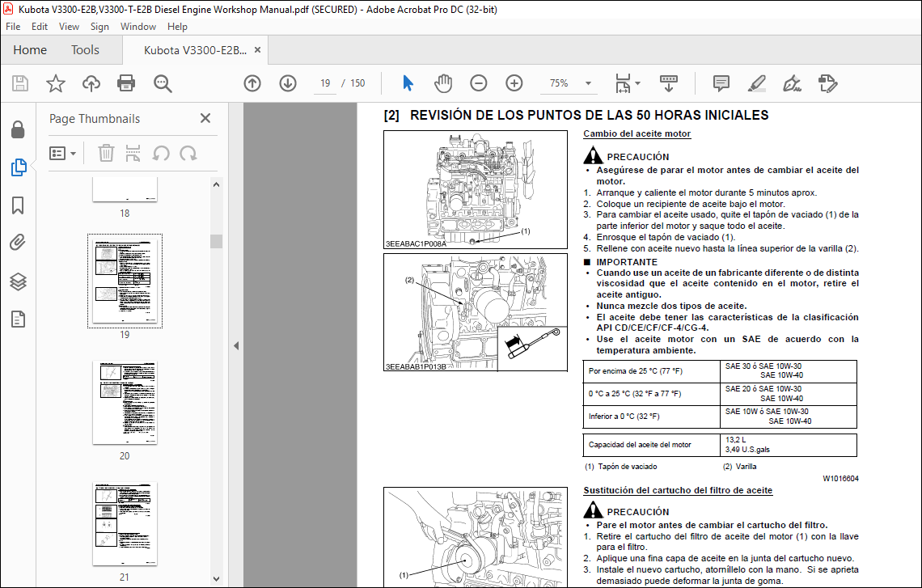Expand fit page options dropdown arrow
This screenshot has height=588, width=922.
[638, 83]
